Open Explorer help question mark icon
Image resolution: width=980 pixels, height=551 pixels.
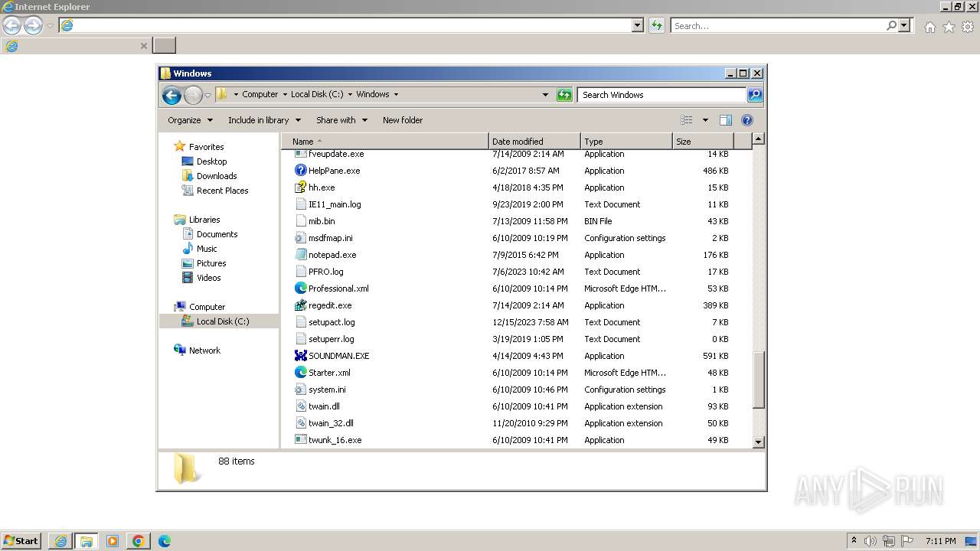click(747, 120)
